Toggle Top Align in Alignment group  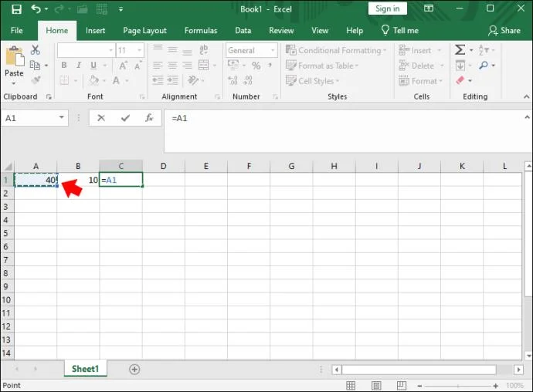coord(158,49)
